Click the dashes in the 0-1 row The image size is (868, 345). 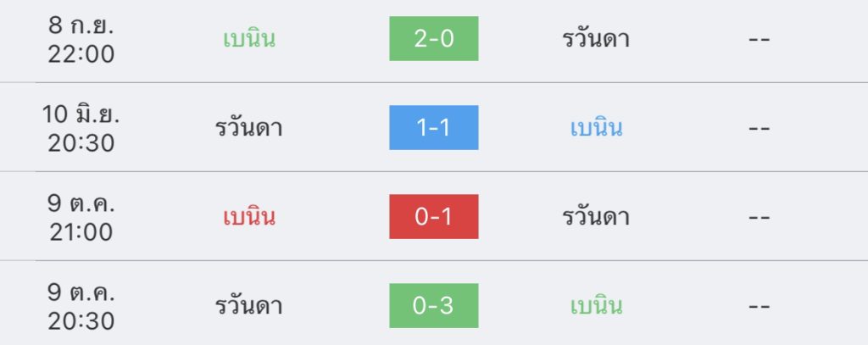pyautogui.click(x=759, y=218)
